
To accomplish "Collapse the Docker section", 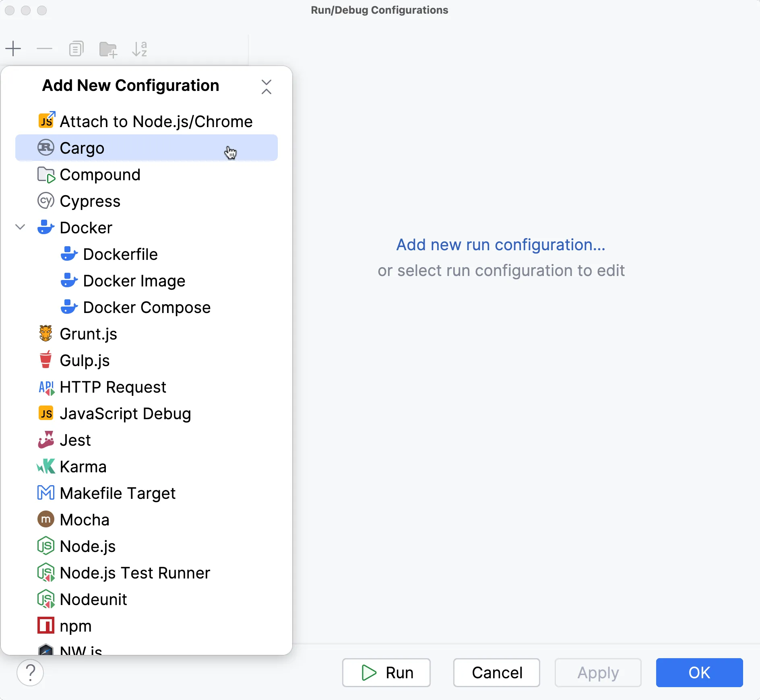I will pos(20,227).
